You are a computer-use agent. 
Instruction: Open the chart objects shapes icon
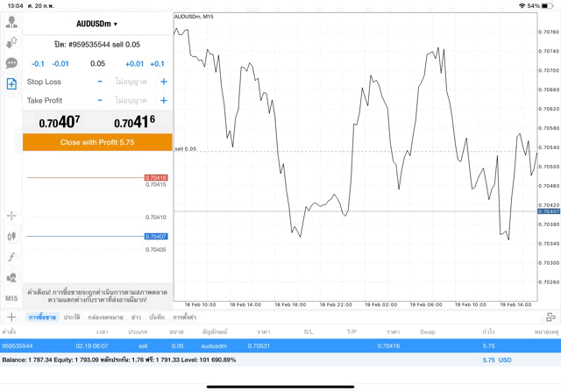[x=11, y=278]
